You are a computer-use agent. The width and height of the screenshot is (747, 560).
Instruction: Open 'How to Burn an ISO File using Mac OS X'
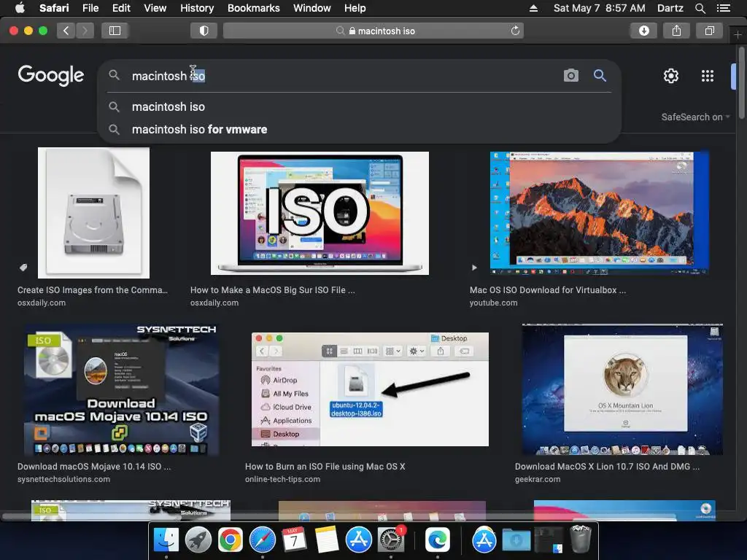325,467
